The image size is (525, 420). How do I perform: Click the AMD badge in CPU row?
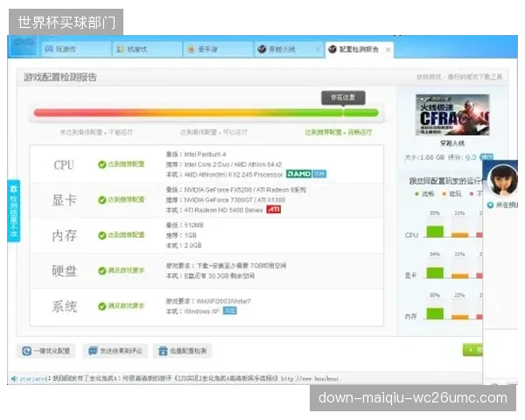click(298, 174)
